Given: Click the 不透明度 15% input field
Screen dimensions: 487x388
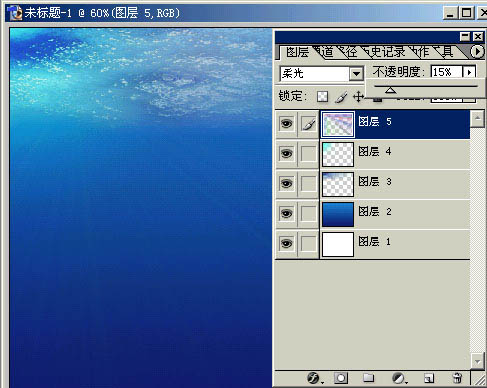Looking at the screenshot, I should coord(447,72).
